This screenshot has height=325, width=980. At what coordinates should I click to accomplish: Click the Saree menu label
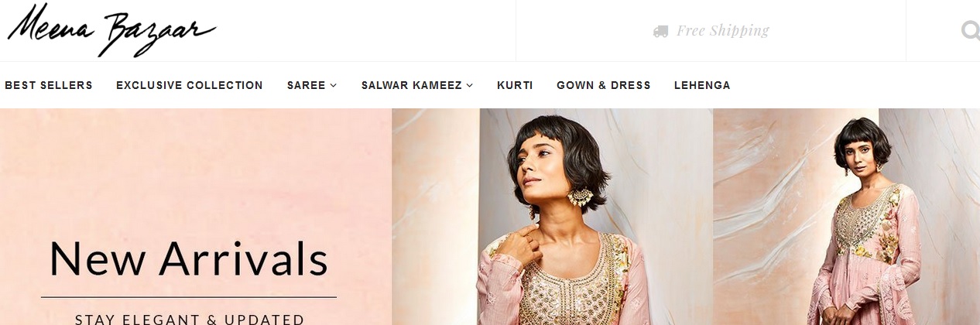(307, 85)
